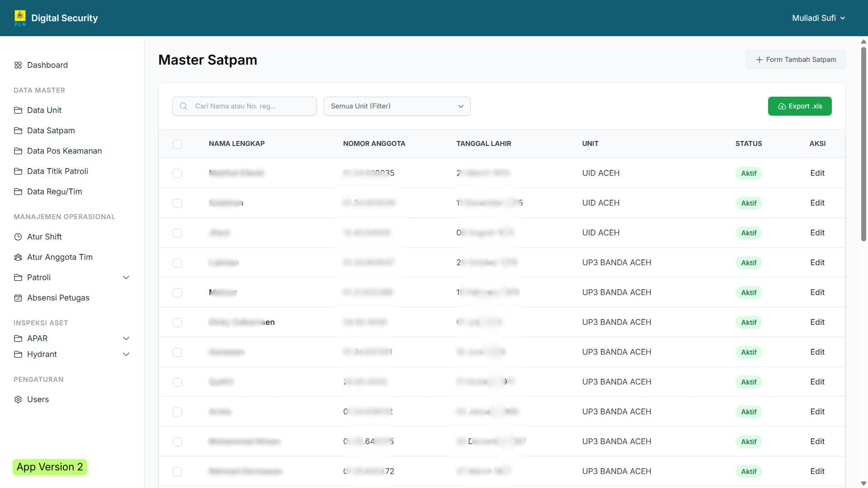Edit the second UID ACEH row
This screenshot has height=488, width=868.
click(817, 203)
